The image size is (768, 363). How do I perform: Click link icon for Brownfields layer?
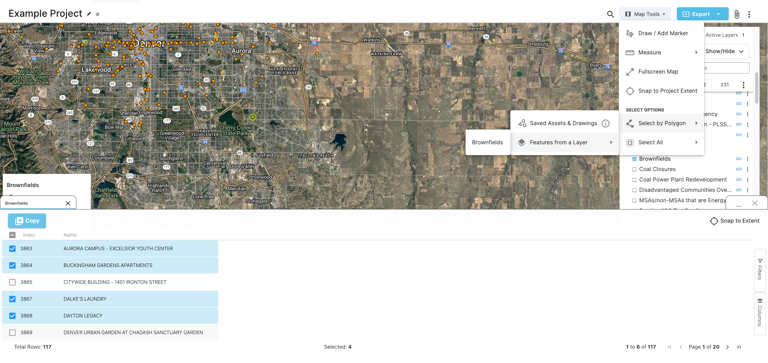(x=739, y=159)
